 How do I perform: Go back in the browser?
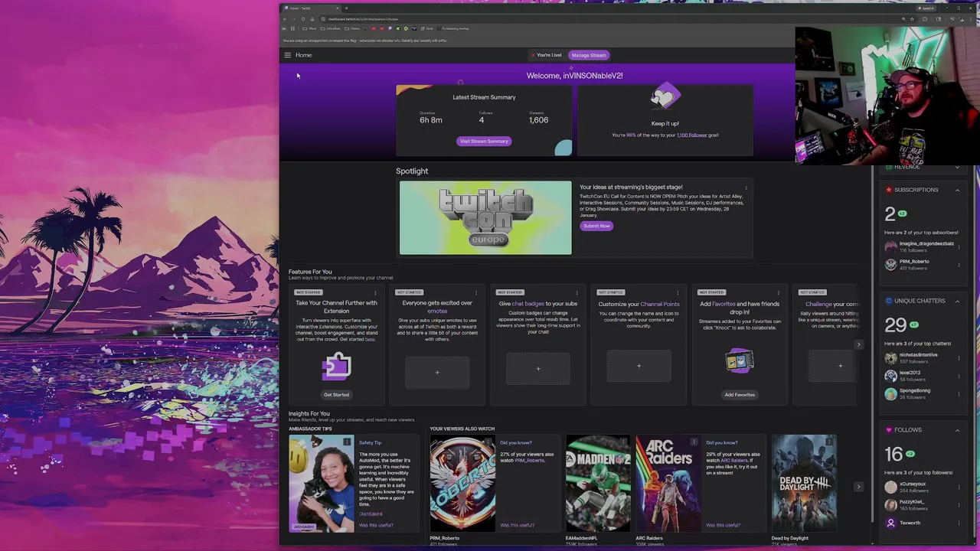pyautogui.click(x=285, y=19)
